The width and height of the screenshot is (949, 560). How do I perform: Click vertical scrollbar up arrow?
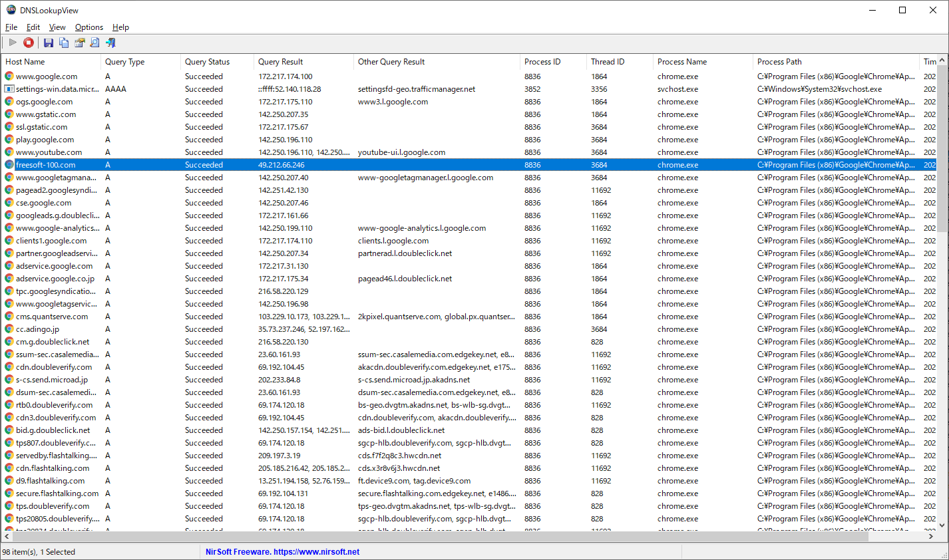pos(942,61)
